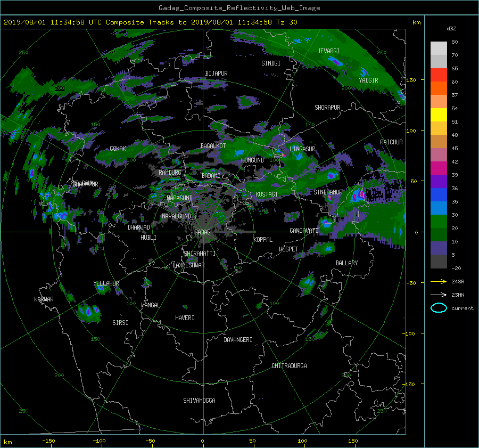479x448 pixels.
Task: Select the purple-slate 10 dBZ swatch
Action: 439,248
